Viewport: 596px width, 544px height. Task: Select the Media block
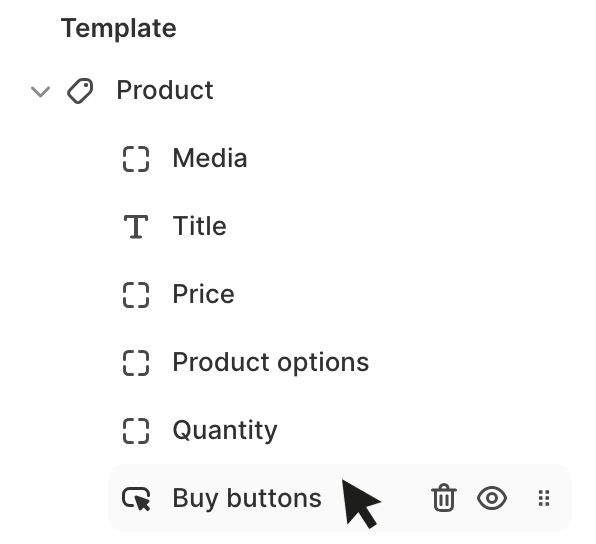(210, 158)
